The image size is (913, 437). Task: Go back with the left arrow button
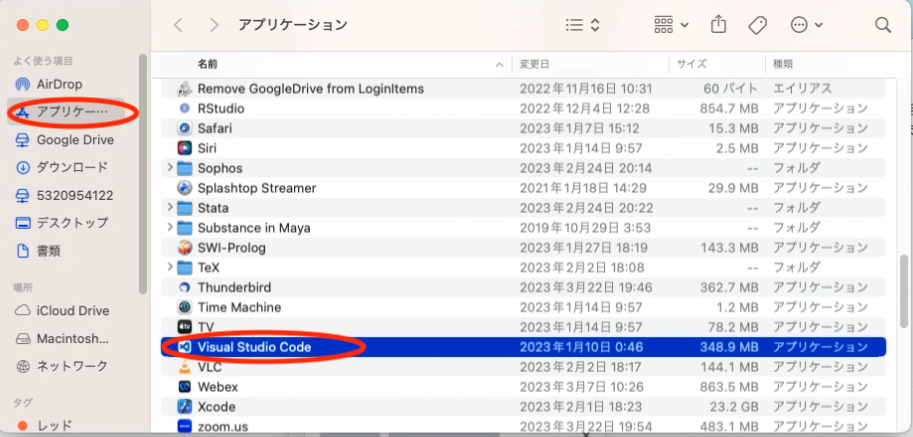point(178,24)
